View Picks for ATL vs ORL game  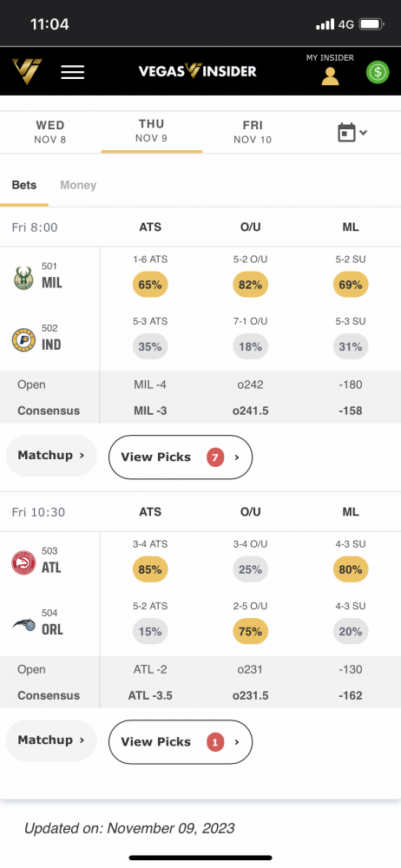click(181, 742)
